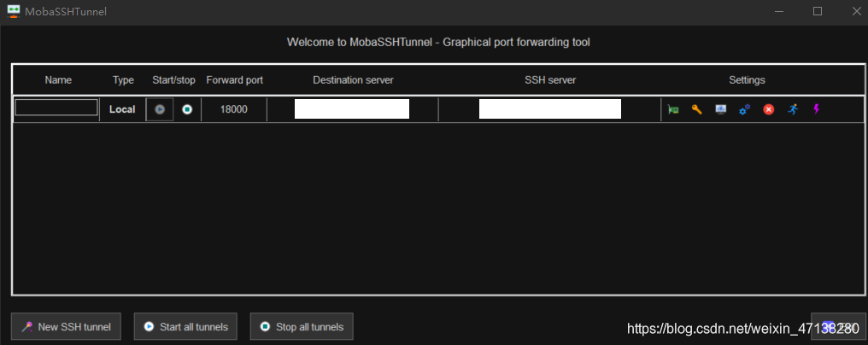Click Stop all tunnels button
The height and width of the screenshot is (345, 868).
point(302,327)
